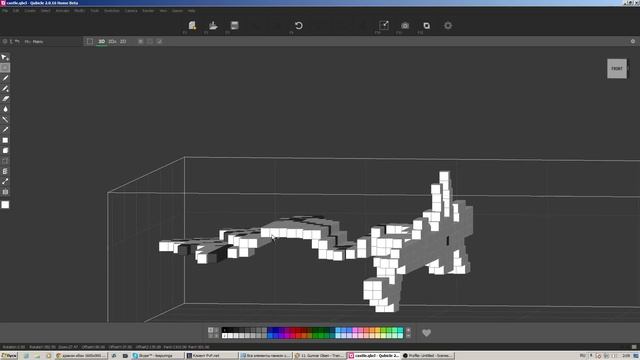Switch to Skype taskbar window
640x360 pixels.
click(158, 356)
